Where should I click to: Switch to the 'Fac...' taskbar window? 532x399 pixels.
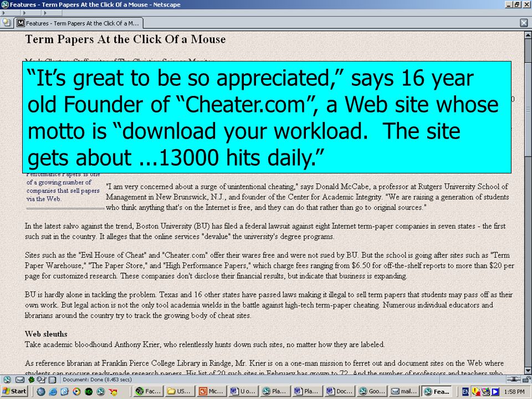point(149,391)
